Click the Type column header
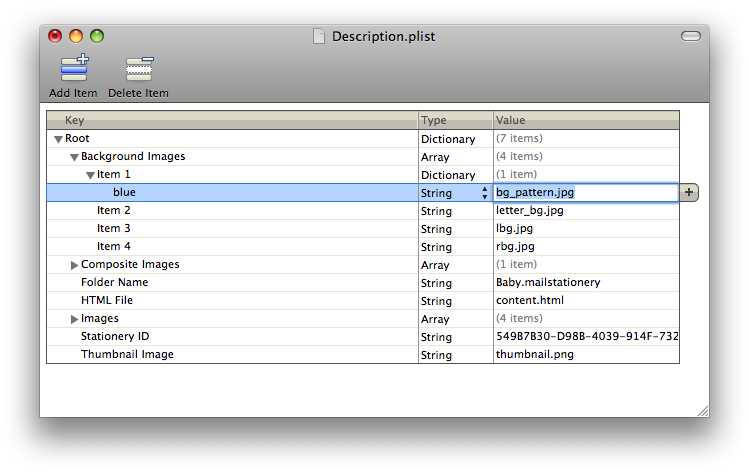 coord(455,120)
